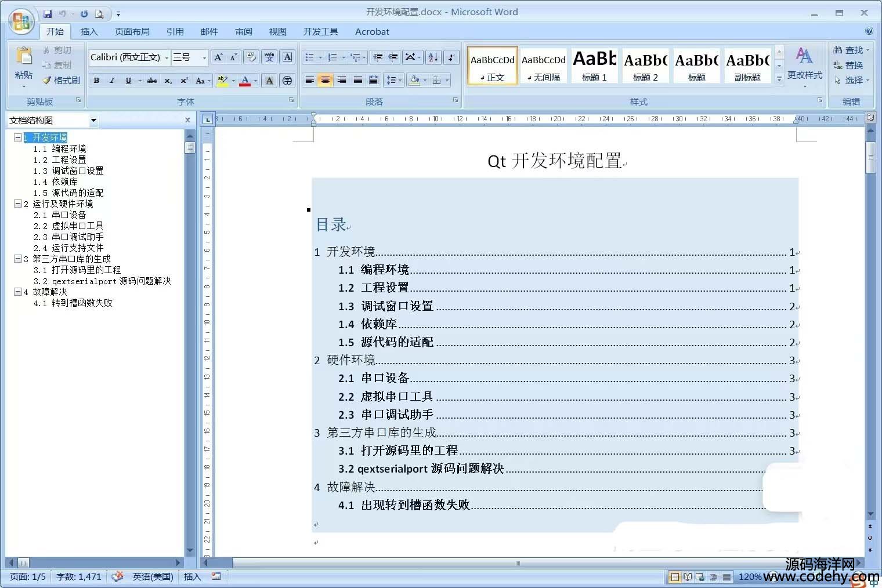The width and height of the screenshot is (882, 588).
Task: Click Grow Font icon
Action: [218, 57]
